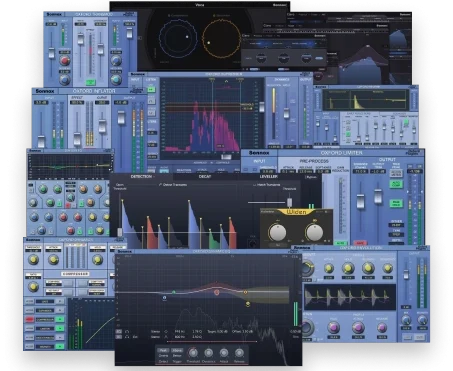Open the Decay tab in Drum Leveller
This screenshot has width=453, height=371.
point(205,176)
